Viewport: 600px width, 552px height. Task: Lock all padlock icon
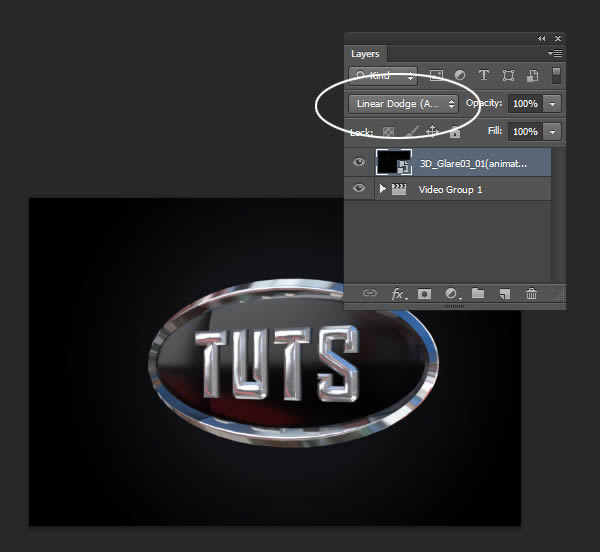tap(455, 132)
